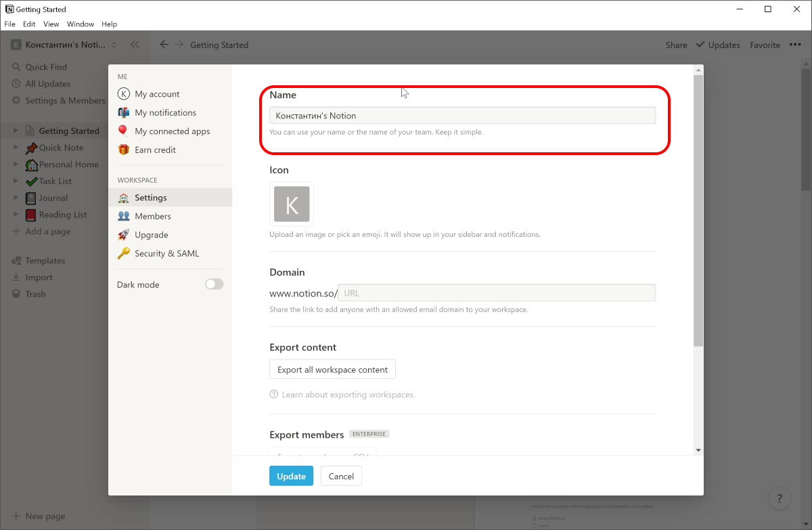This screenshot has height=530, width=812.
Task: Click the mailbox icon beside My notifications
Action: coord(123,112)
